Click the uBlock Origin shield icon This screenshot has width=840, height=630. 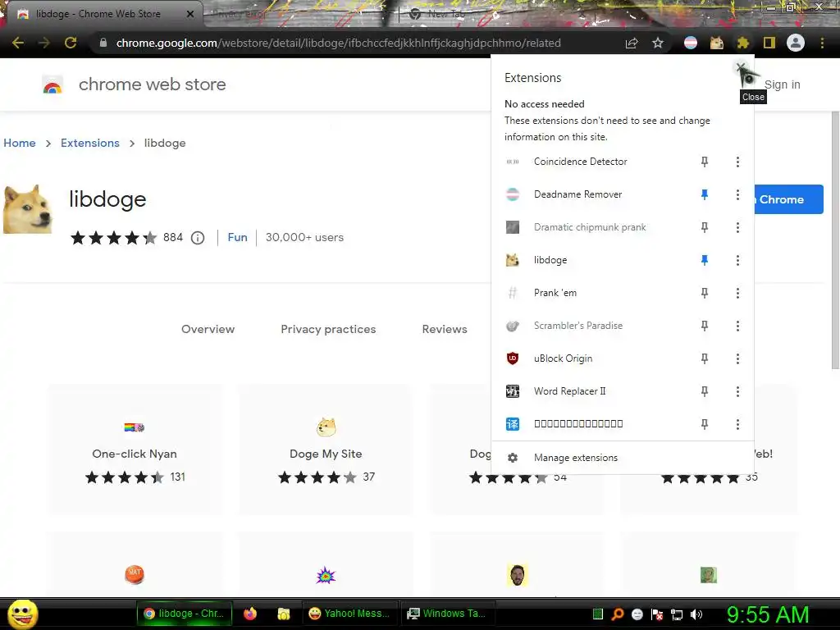pos(513,358)
